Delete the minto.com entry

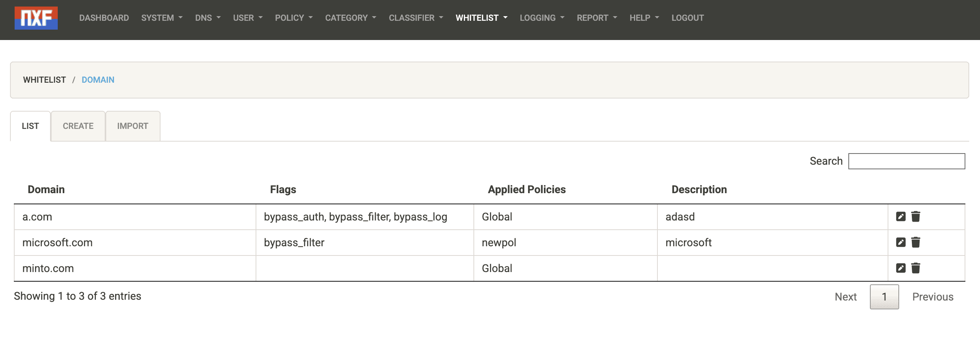coord(916,268)
